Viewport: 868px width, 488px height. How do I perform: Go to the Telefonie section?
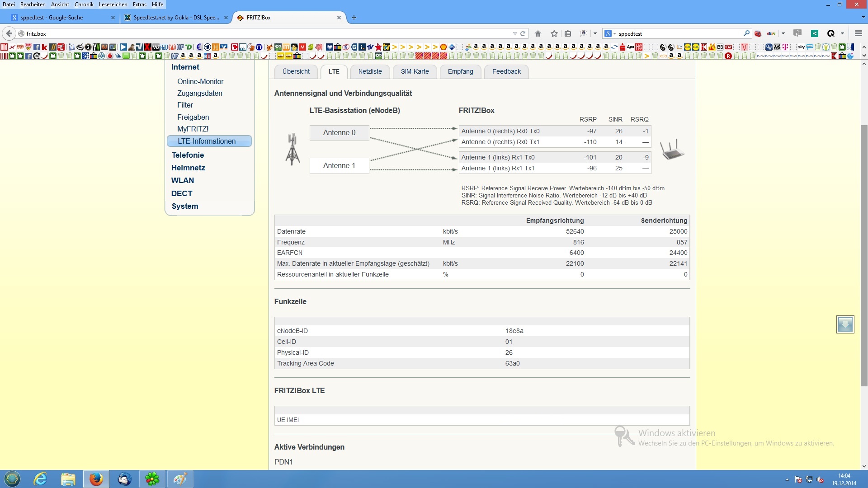(188, 155)
